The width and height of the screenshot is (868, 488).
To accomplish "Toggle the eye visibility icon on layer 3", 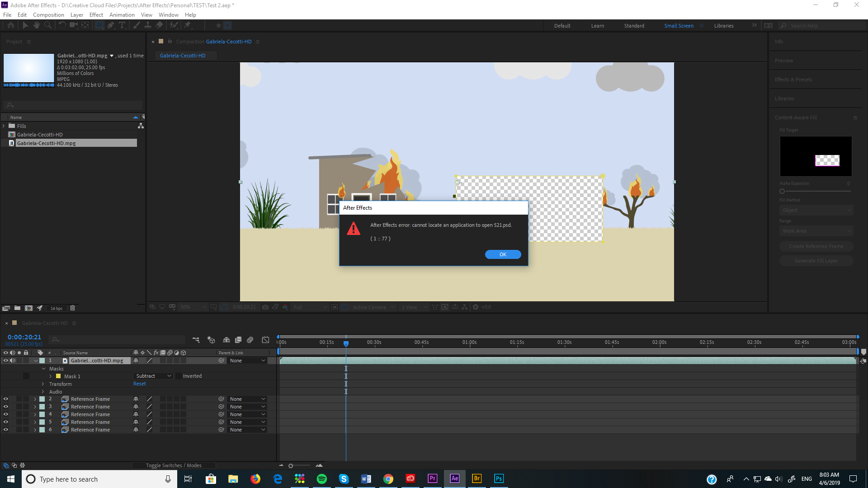I will [5, 406].
